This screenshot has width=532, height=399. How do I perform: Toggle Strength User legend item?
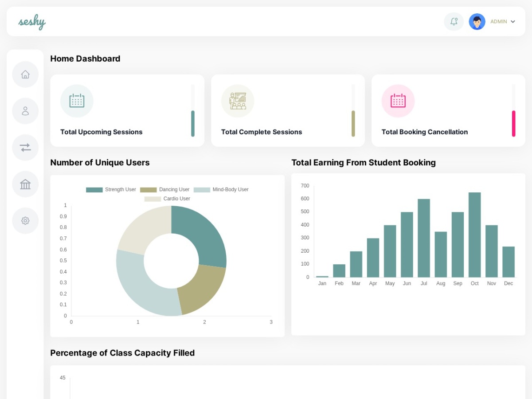click(111, 190)
